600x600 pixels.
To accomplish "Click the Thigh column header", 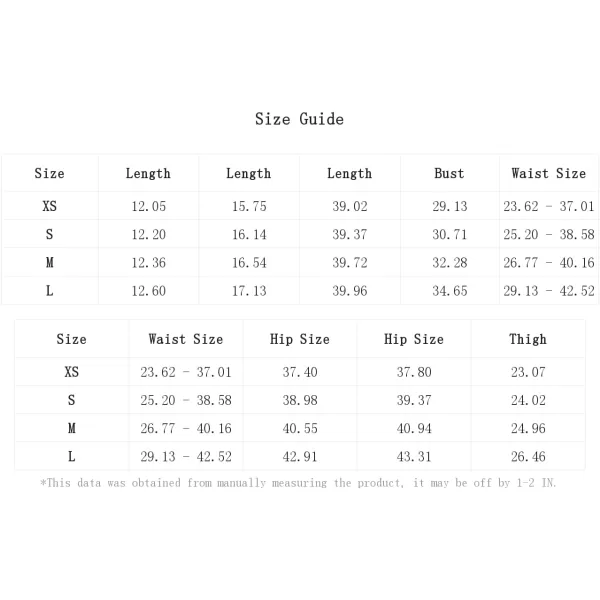I will tap(528, 339).
